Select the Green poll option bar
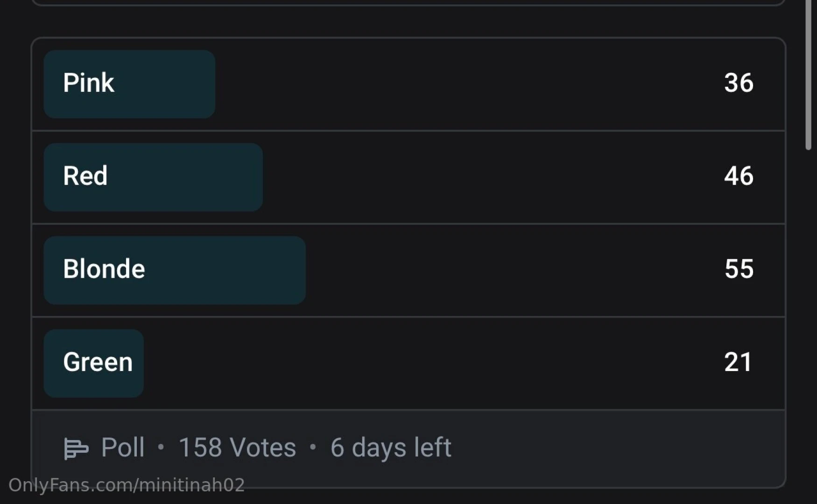Viewport: 817px width, 504px height. [93, 363]
